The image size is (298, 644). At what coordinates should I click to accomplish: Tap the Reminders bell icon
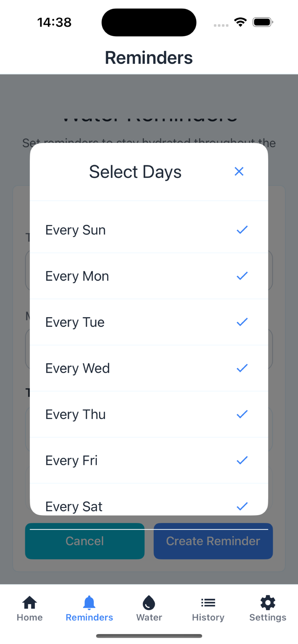pos(89,602)
